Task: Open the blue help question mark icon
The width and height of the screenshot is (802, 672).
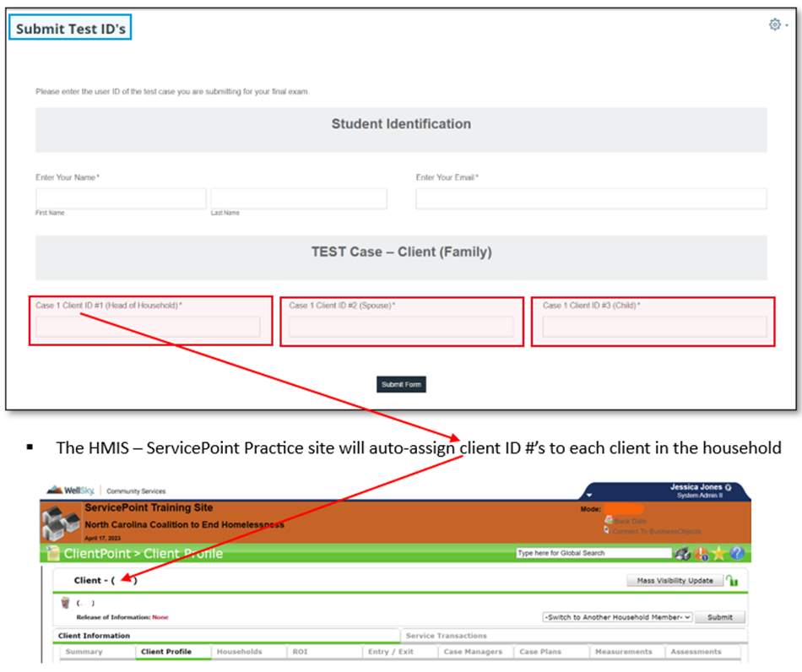Action: [x=736, y=554]
